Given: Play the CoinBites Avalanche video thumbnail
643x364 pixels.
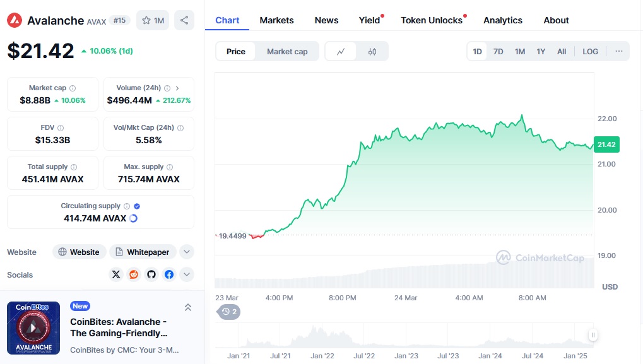Looking at the screenshot, I should point(33,328).
